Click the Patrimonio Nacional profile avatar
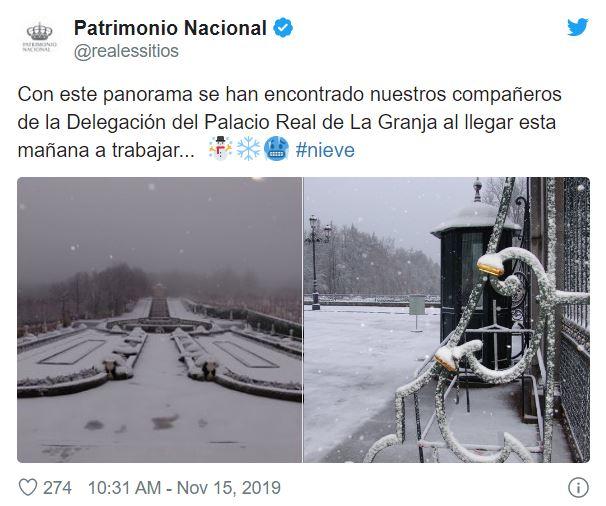This screenshot has width=606, height=506. 39,37
